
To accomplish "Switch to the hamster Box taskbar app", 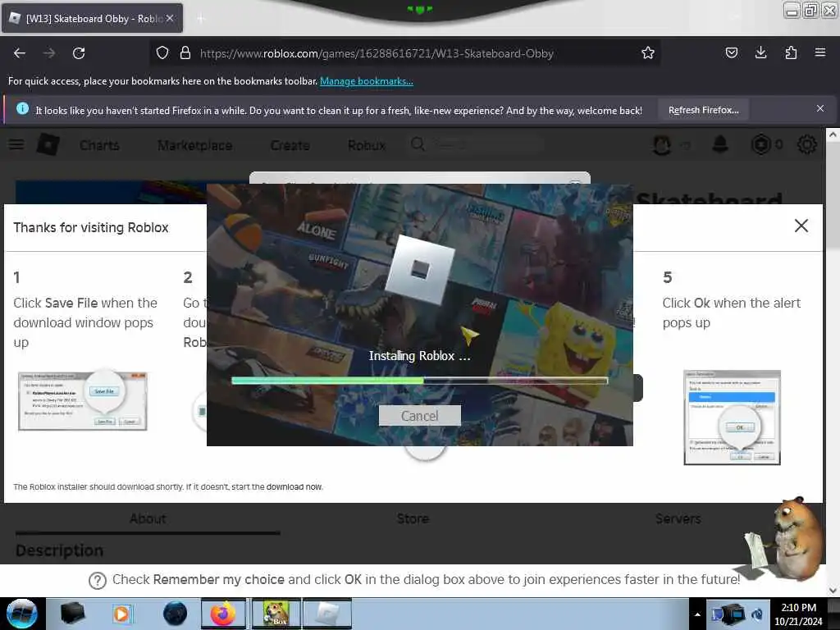I will (276, 614).
